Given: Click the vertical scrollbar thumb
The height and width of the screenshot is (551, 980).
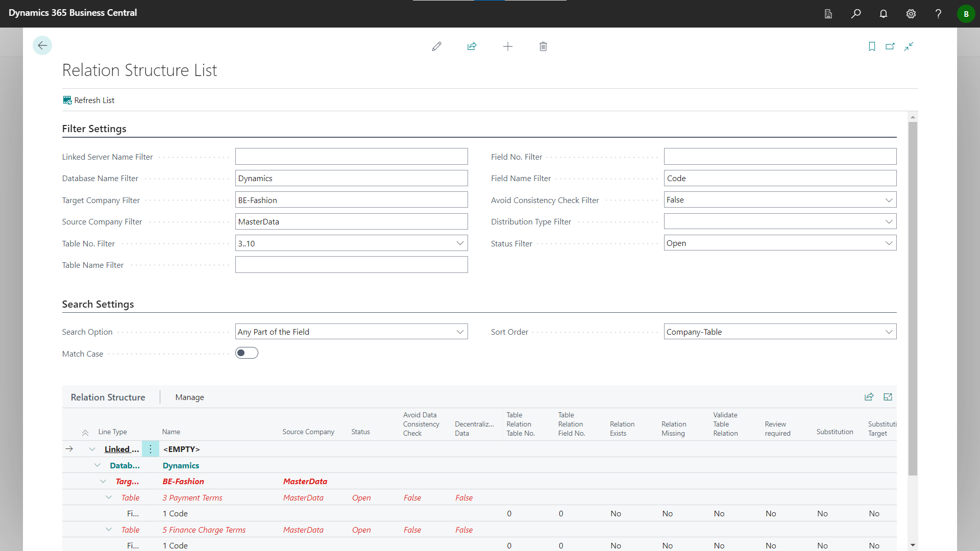Looking at the screenshot, I should tap(913, 298).
